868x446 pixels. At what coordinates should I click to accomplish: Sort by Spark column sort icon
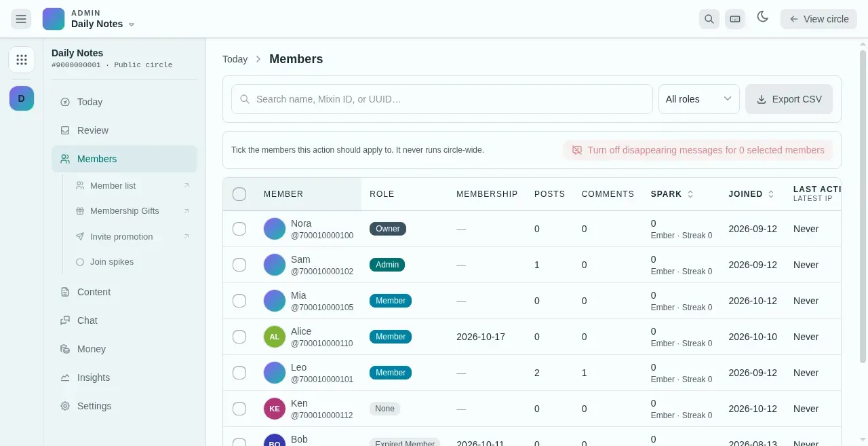pos(690,194)
